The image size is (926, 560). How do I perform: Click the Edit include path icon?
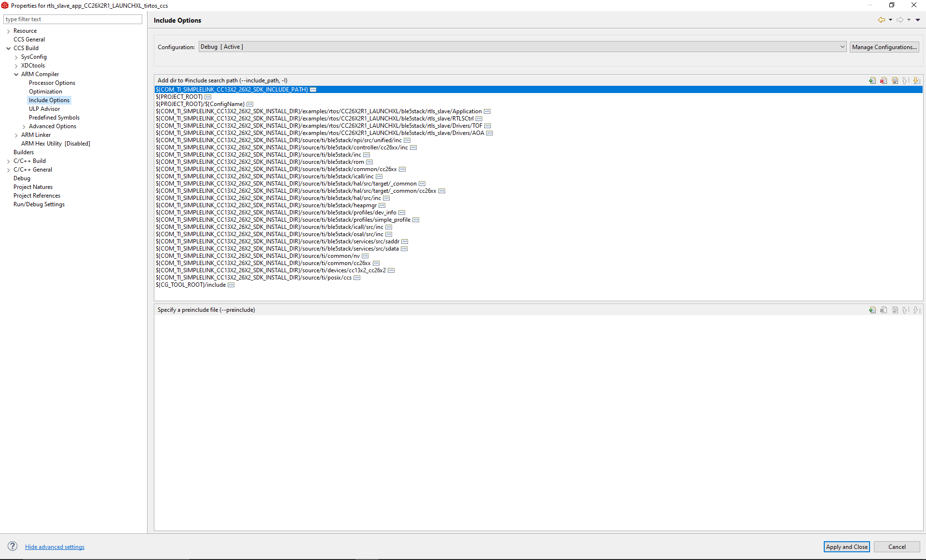[895, 80]
